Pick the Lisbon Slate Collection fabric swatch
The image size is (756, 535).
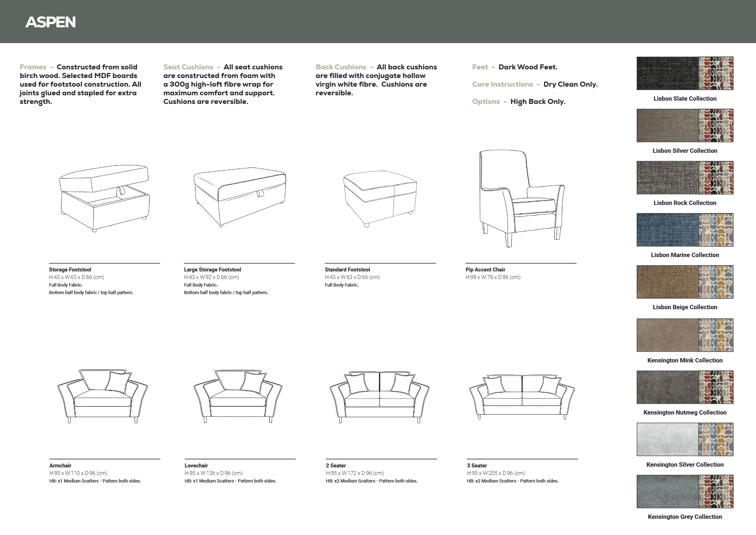click(x=684, y=73)
